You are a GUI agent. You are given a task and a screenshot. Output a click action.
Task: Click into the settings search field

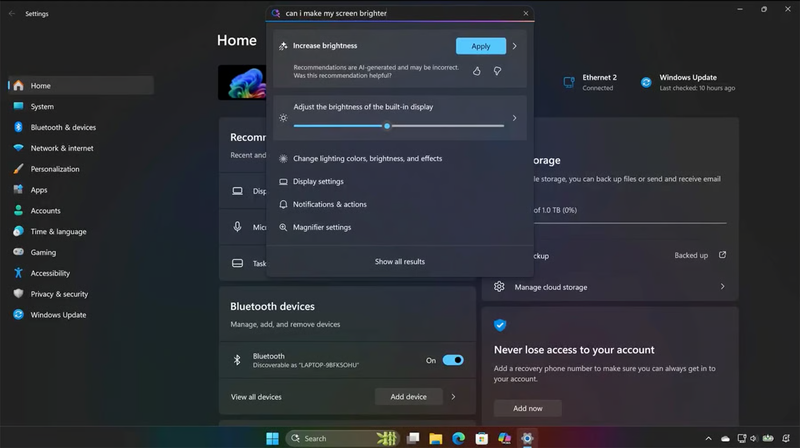tap(400, 13)
